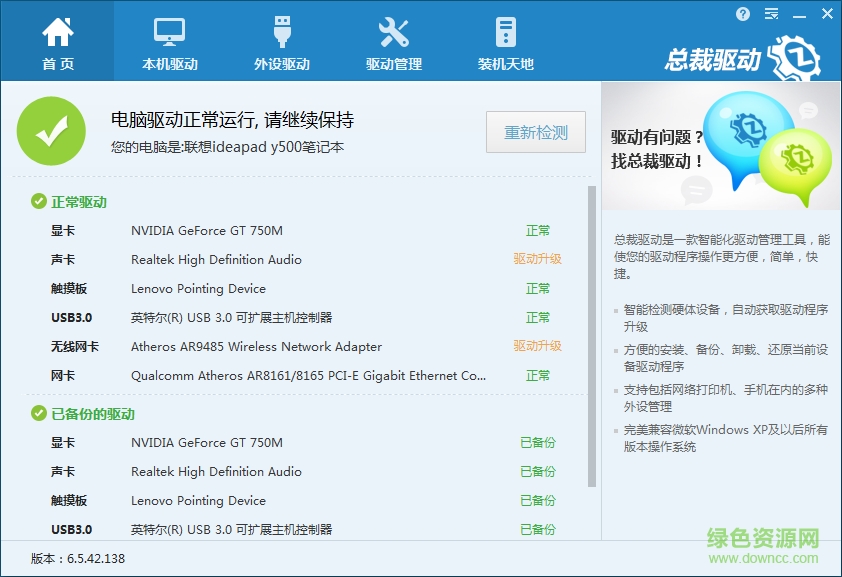Click the 装机天地 toolbox icon
842x577 pixels.
click(505, 30)
